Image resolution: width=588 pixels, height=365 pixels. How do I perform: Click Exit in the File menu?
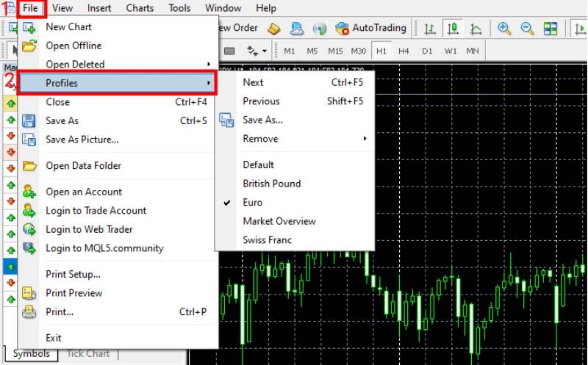[x=118, y=338]
